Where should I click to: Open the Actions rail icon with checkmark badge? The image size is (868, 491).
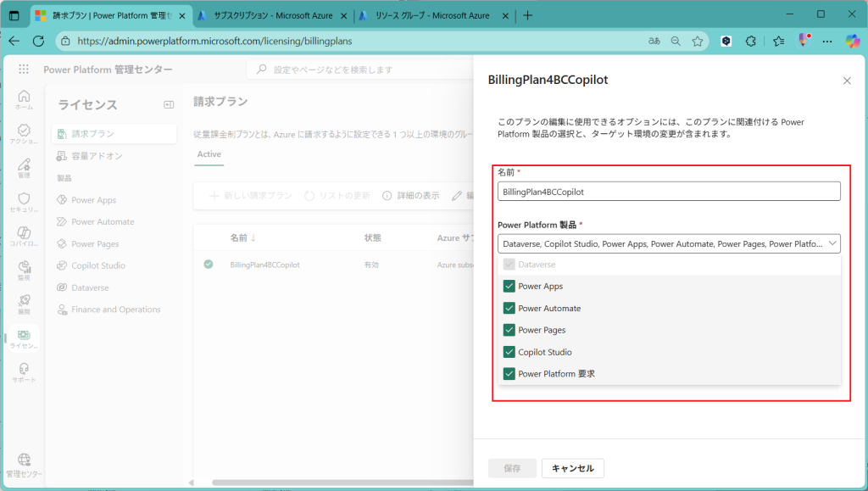[24, 134]
